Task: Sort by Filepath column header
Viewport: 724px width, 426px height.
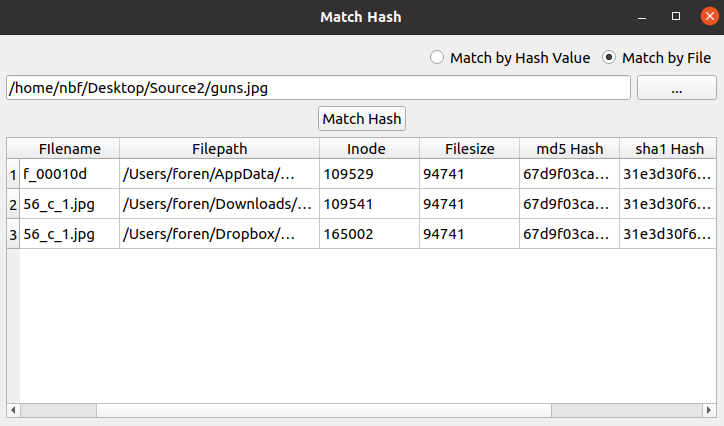Action: pyautogui.click(x=219, y=149)
